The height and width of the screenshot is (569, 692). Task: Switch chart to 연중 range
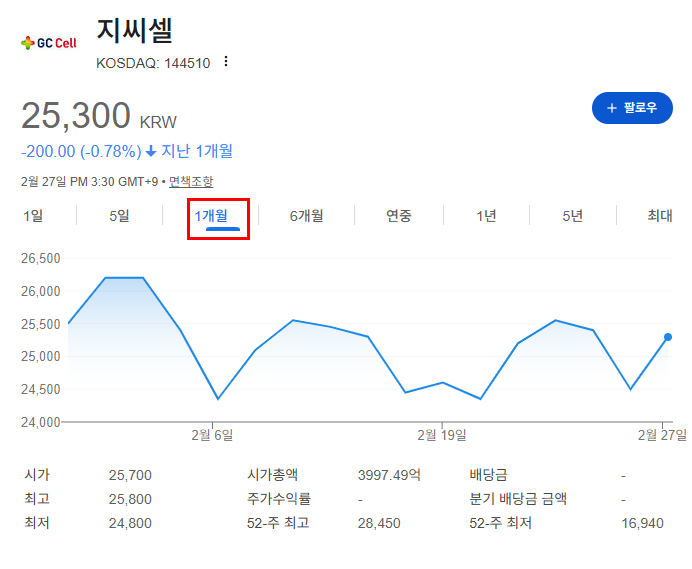pos(399,216)
